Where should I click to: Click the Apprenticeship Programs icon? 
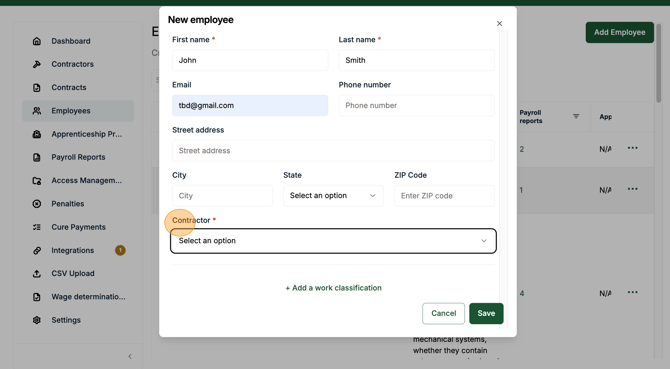(37, 134)
